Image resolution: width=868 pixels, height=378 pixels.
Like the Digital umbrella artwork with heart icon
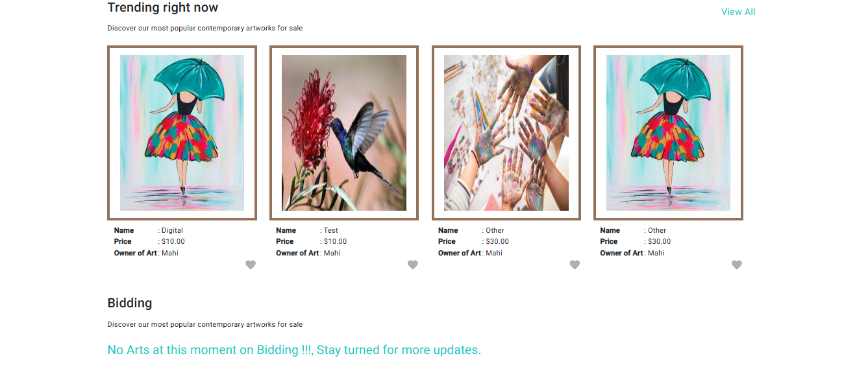coord(251,265)
